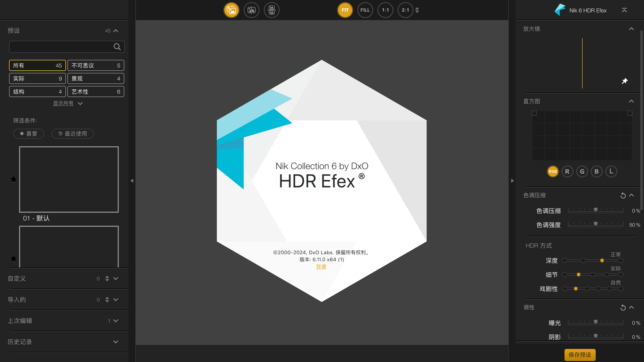Viewport: 644px width, 362px height.
Task: Select the single image view mode icon
Action: tap(231, 10)
